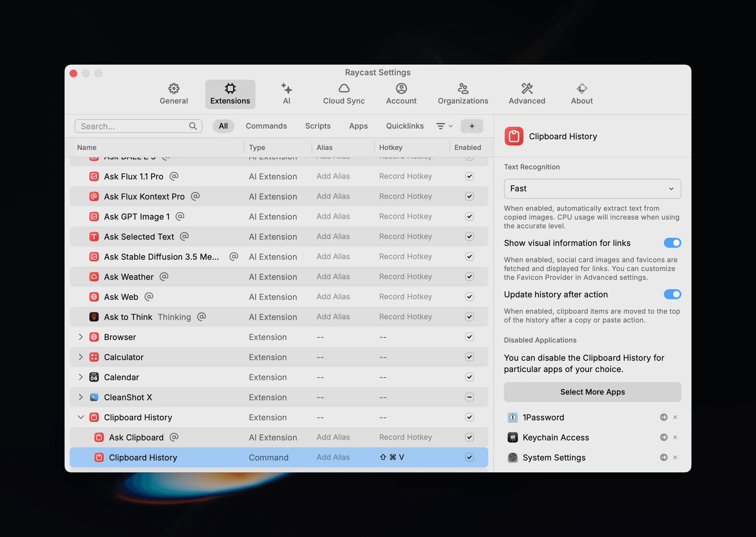Expand the CleanShot X extension row

point(80,397)
